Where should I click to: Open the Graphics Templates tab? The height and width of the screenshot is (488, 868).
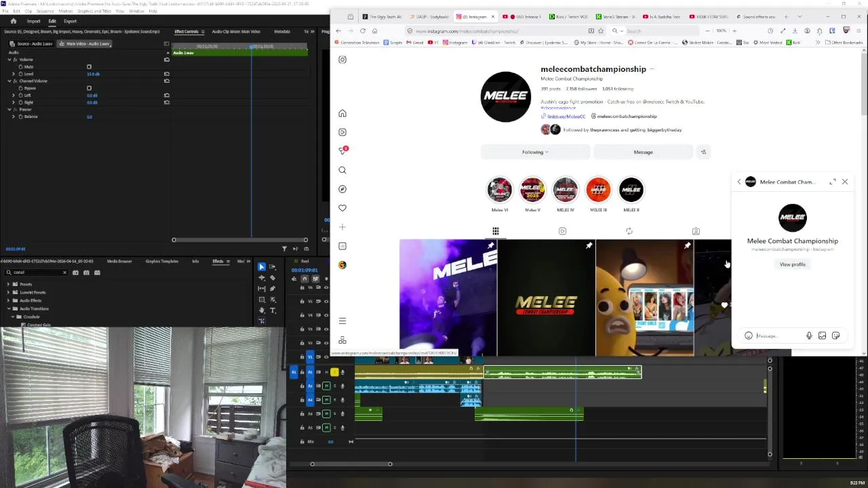pos(162,261)
